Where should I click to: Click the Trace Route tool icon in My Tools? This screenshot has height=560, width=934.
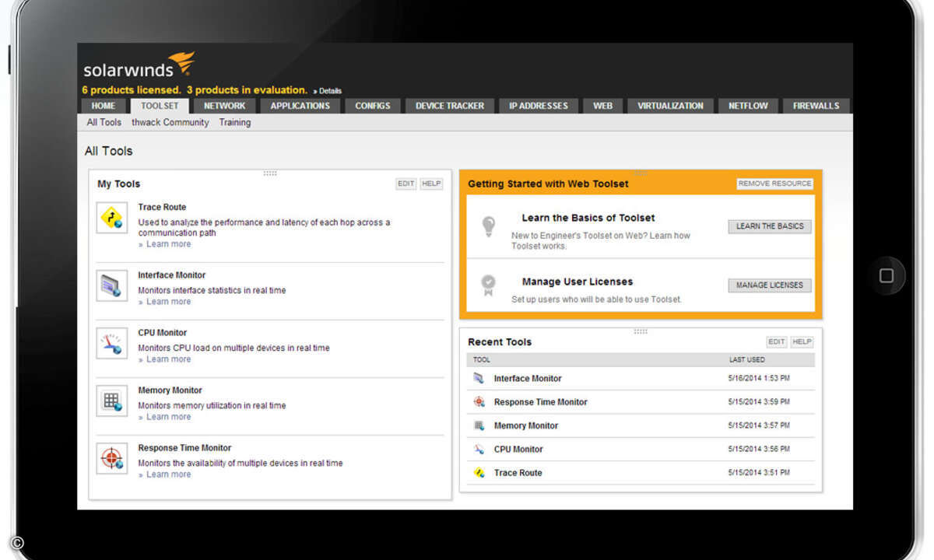click(112, 218)
